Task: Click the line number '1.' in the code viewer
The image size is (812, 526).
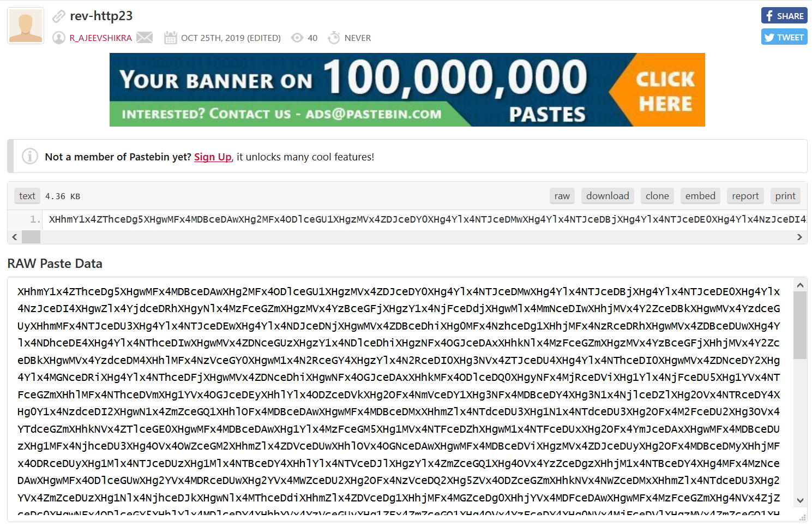Action: (35, 219)
